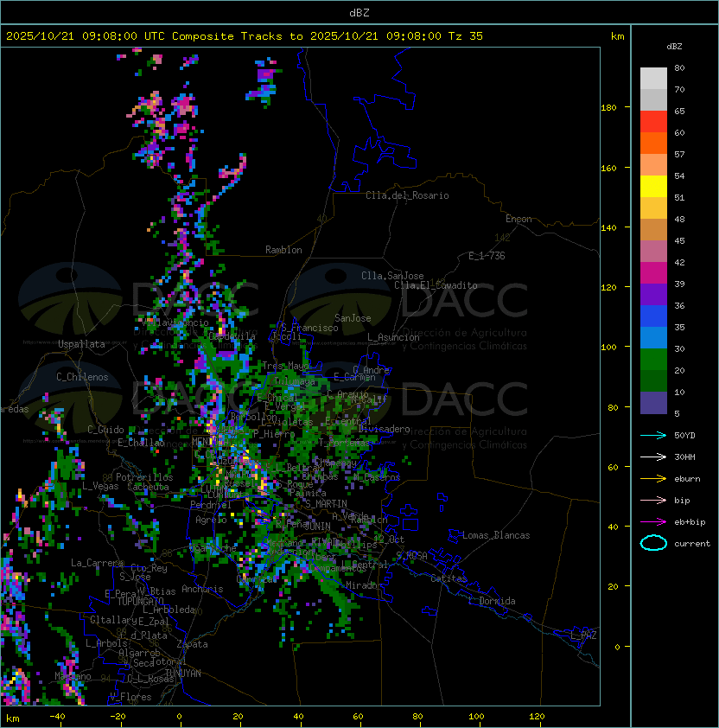This screenshot has width=719, height=728.
Task: Click the 'L_Vegas' map label
Action: pyautogui.click(x=100, y=486)
